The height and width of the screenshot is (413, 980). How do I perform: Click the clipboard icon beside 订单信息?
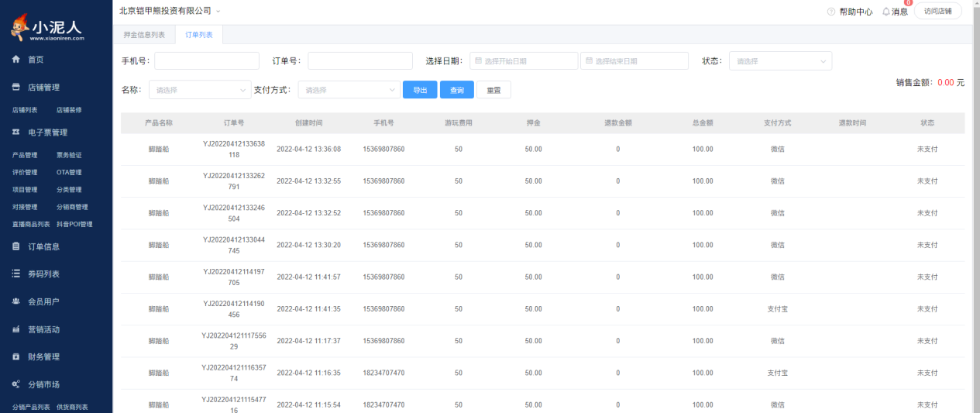pyautogui.click(x=15, y=246)
